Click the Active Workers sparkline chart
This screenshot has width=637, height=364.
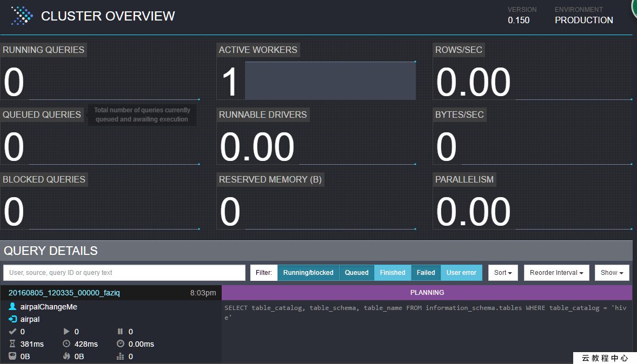[x=330, y=81]
